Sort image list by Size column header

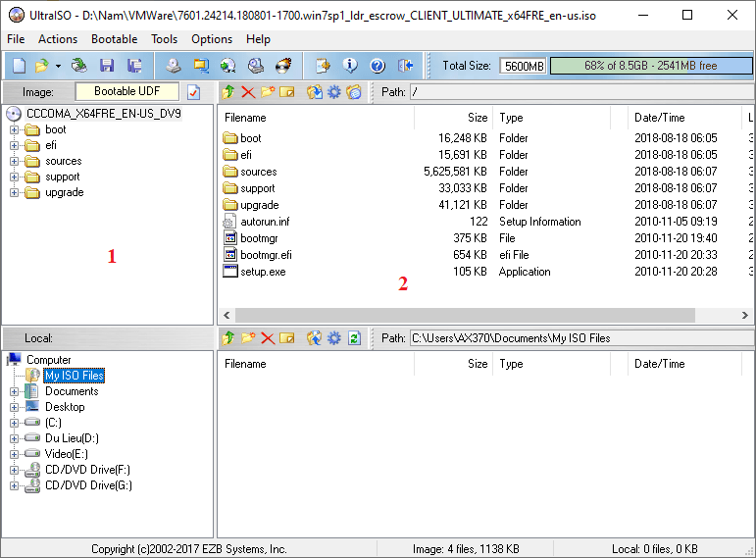point(453,118)
